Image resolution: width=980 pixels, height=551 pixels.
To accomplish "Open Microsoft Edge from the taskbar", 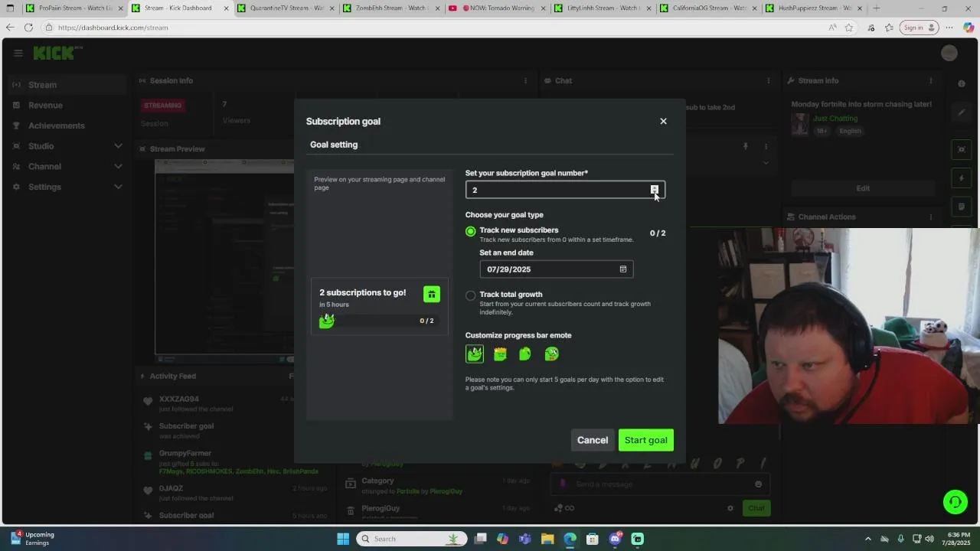I will click(x=570, y=539).
